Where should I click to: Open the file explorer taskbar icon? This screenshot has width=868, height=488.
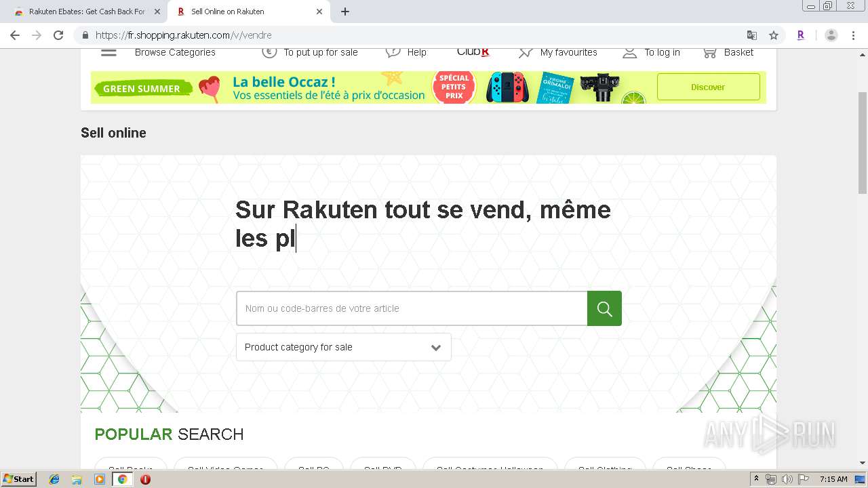coord(77,479)
